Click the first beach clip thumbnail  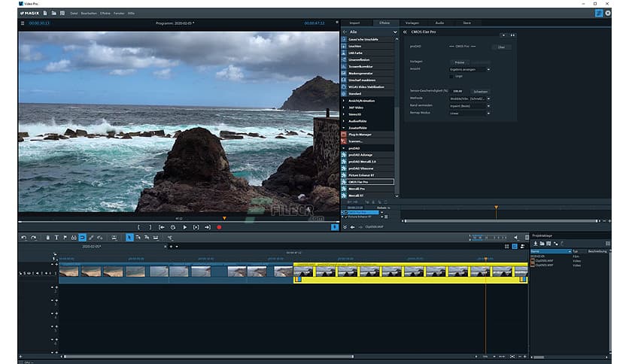pos(68,271)
